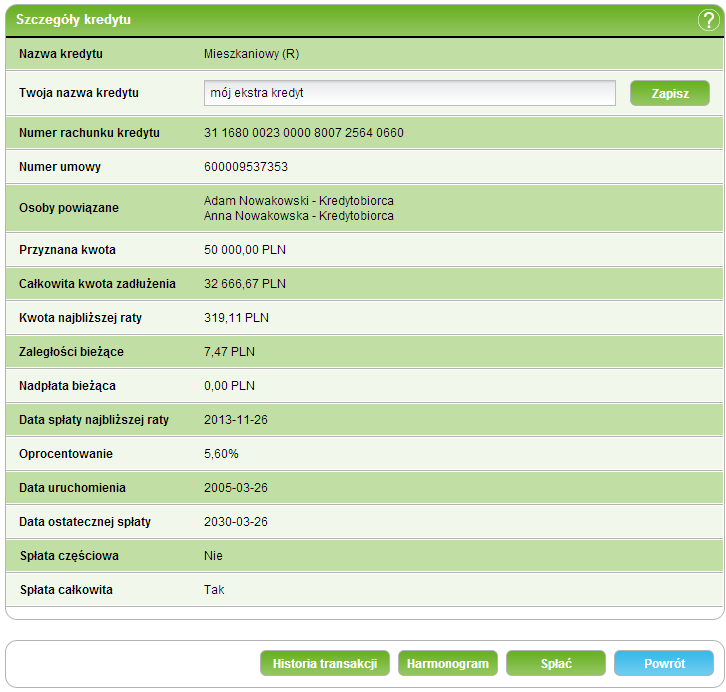
Task: Select overpayment value 0,00 PLN
Action: (x=230, y=386)
